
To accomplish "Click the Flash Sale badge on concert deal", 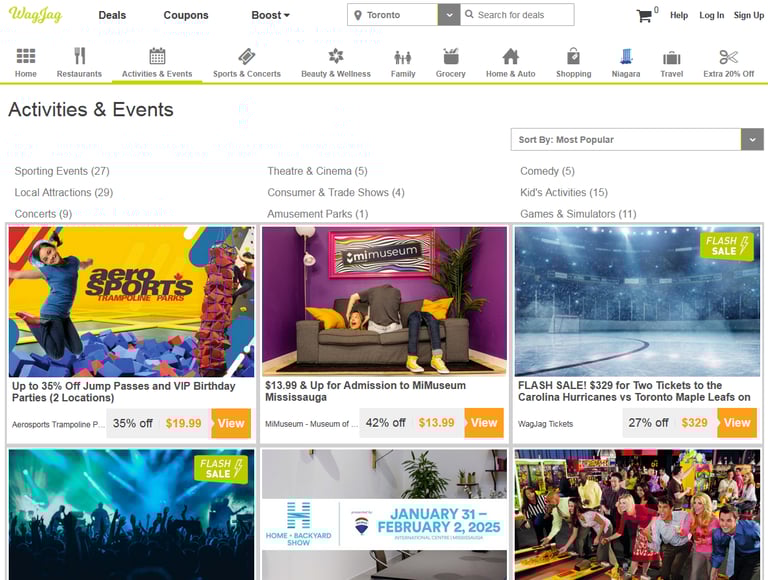I will 221,469.
